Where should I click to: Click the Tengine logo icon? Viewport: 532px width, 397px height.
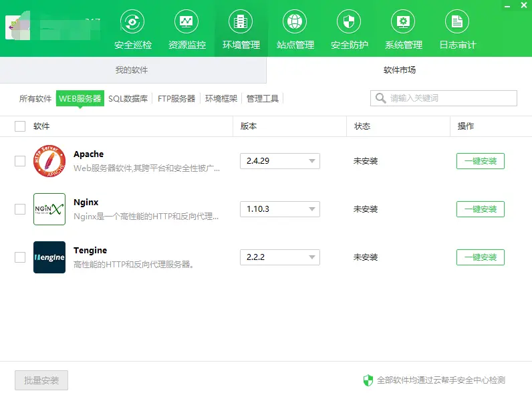(49, 257)
